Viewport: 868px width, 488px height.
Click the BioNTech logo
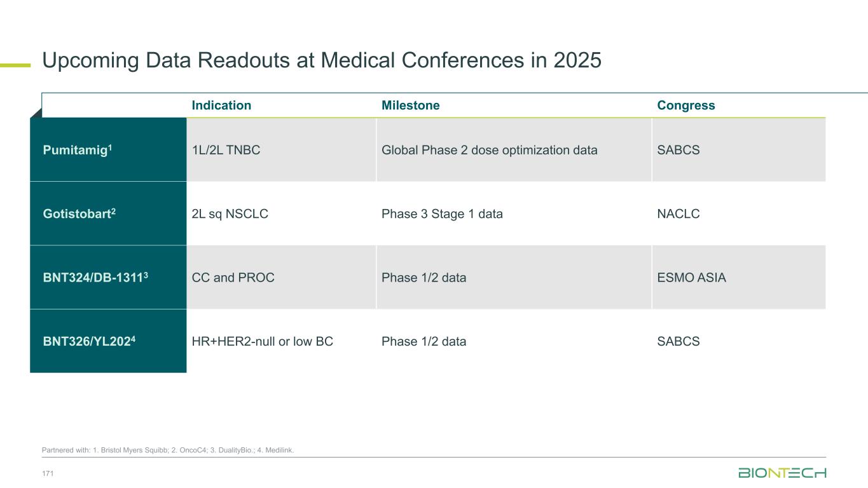tap(782, 473)
